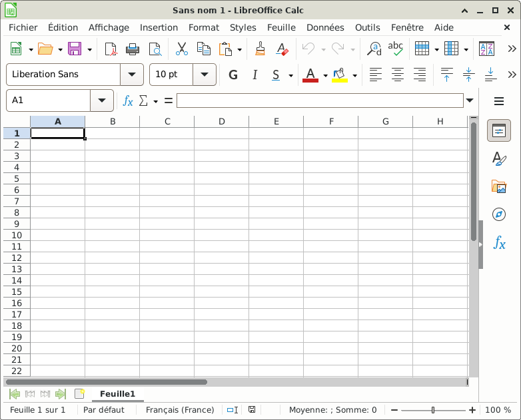This screenshot has width=521, height=420.
Task: Align cell content to top
Action: (x=446, y=75)
